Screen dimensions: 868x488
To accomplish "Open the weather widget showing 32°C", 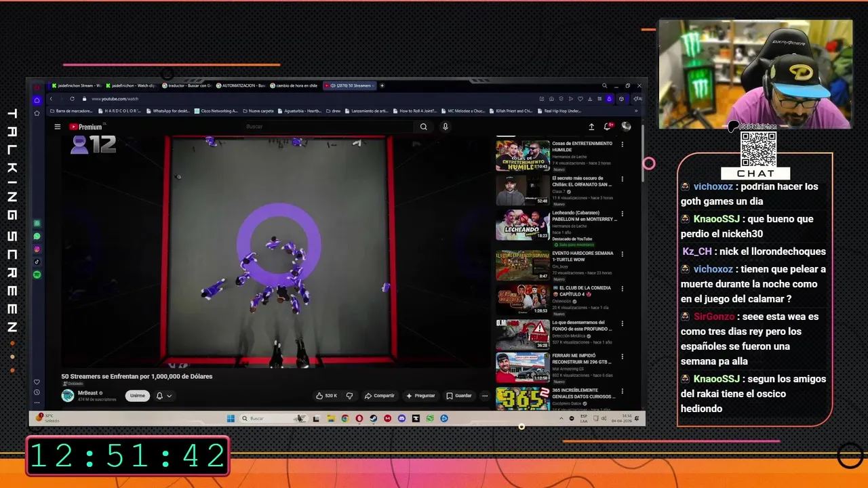I will tap(49, 418).
